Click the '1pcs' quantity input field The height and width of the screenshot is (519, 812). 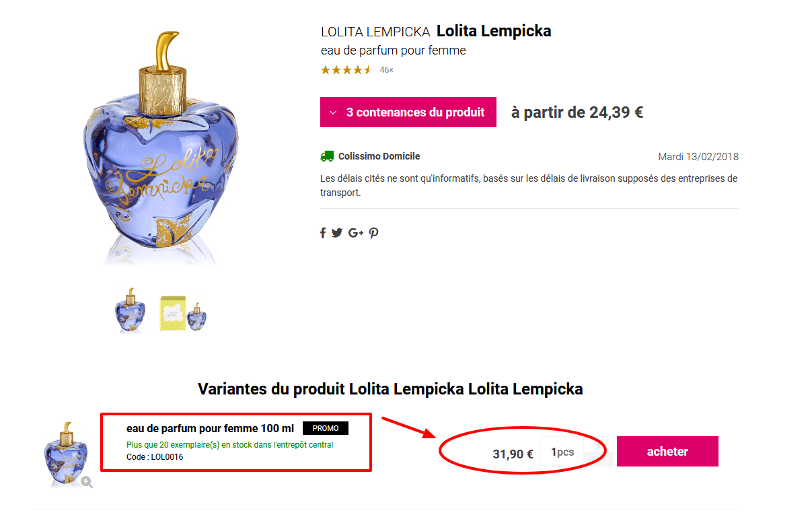click(x=561, y=451)
